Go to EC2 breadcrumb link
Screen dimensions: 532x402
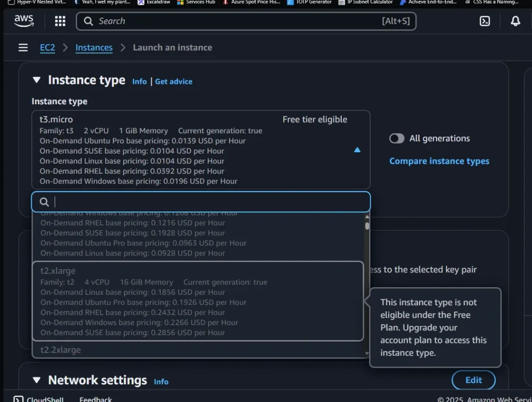47,47
